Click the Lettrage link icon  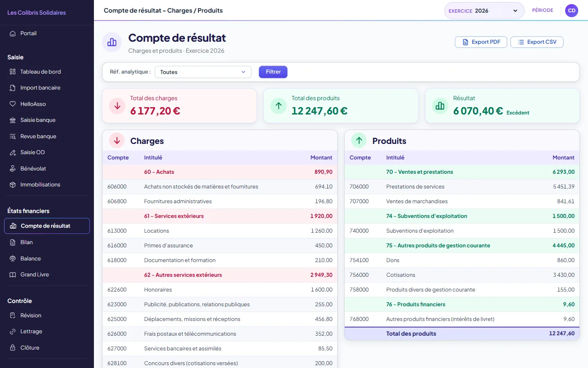[x=13, y=332]
